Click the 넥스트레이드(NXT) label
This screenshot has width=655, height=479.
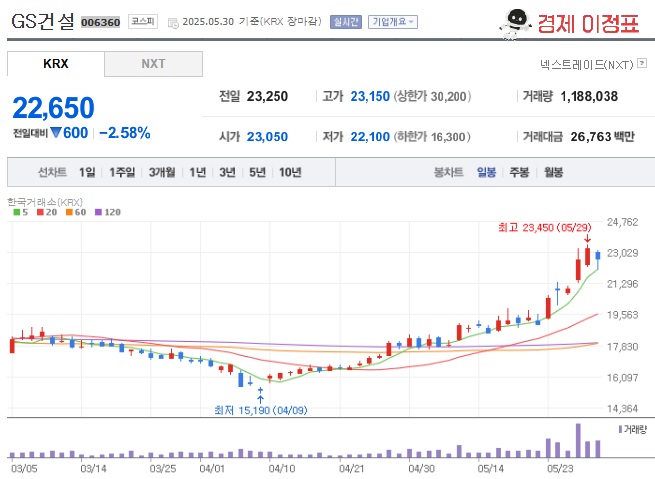tap(586, 65)
